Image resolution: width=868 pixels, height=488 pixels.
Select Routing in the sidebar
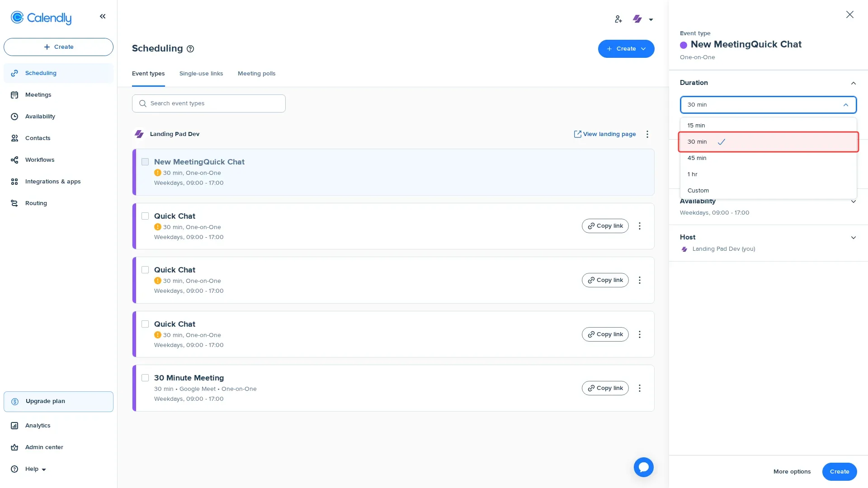pyautogui.click(x=36, y=203)
